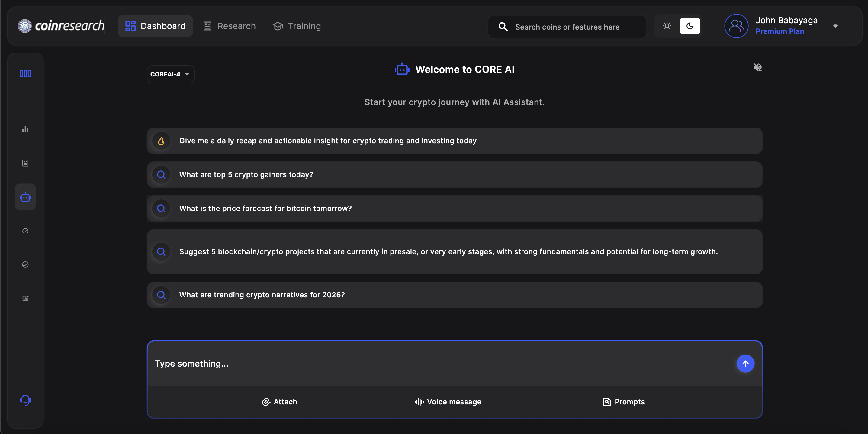Click the search magnifier icon in top bar

pos(503,27)
